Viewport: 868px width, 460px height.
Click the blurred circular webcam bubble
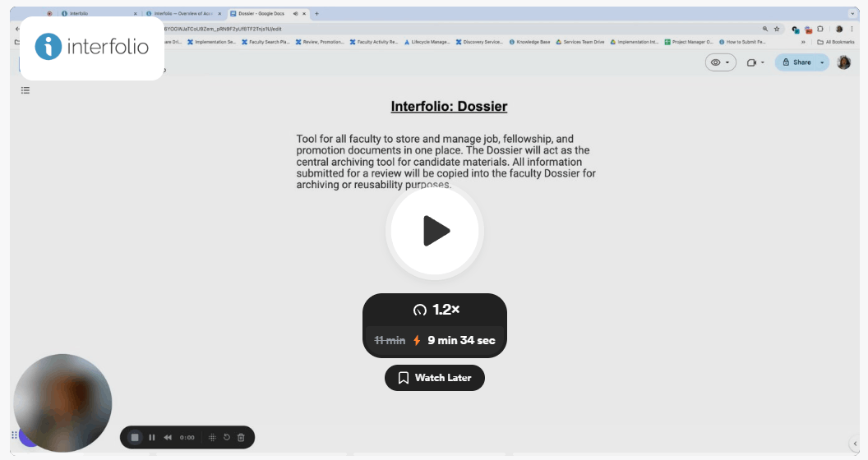pyautogui.click(x=62, y=402)
